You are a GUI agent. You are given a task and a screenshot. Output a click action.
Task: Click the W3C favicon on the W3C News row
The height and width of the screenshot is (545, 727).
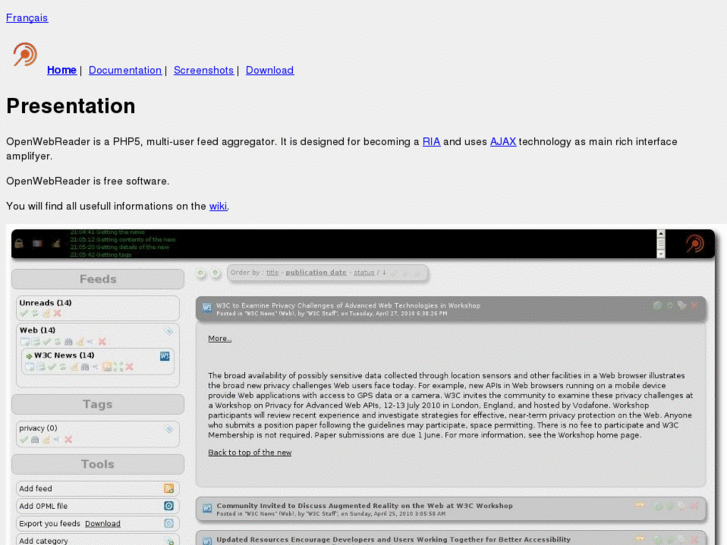coord(165,356)
